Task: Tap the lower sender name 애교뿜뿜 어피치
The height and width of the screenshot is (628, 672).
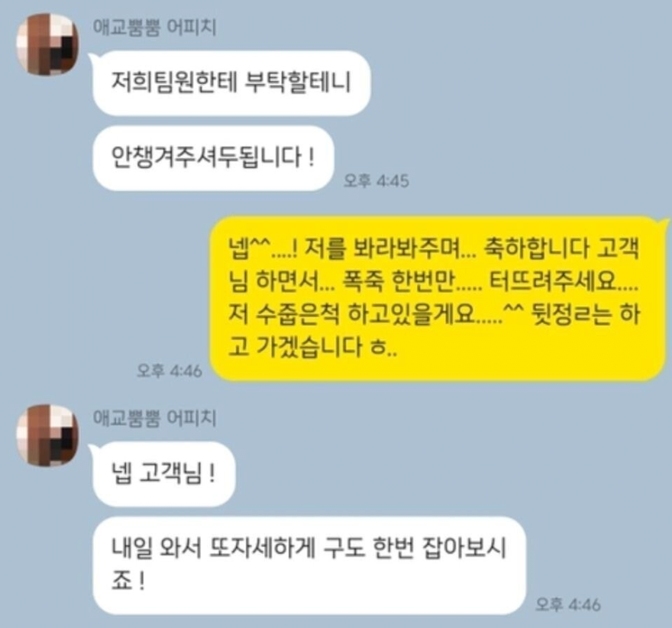Action: coord(154,418)
